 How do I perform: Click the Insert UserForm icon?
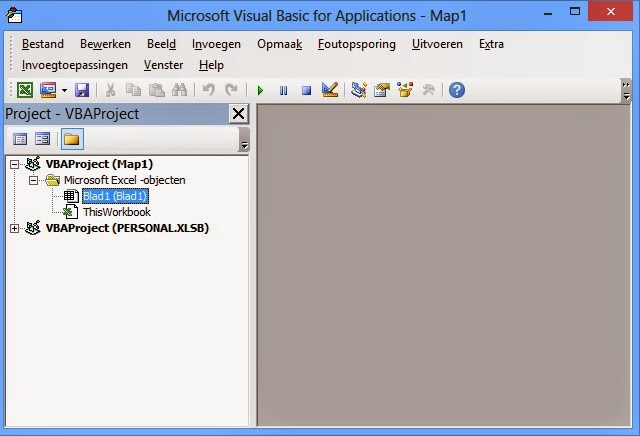[48, 90]
